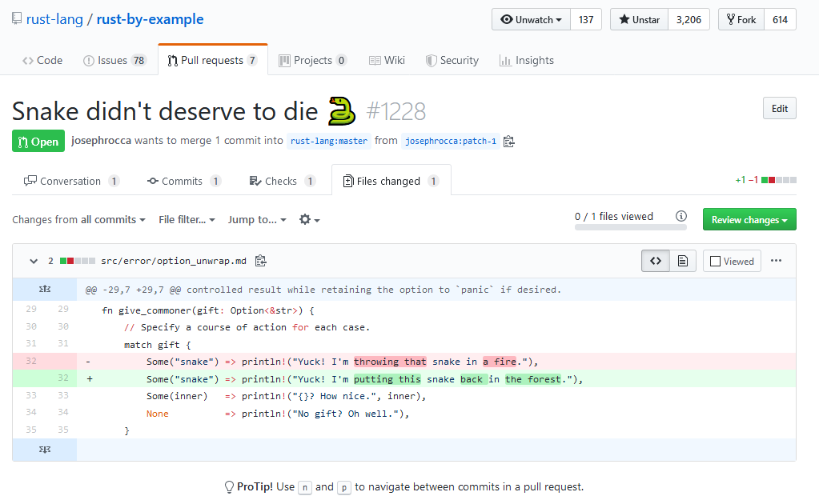
Task: Switch to the Conversation tab
Action: tap(71, 181)
